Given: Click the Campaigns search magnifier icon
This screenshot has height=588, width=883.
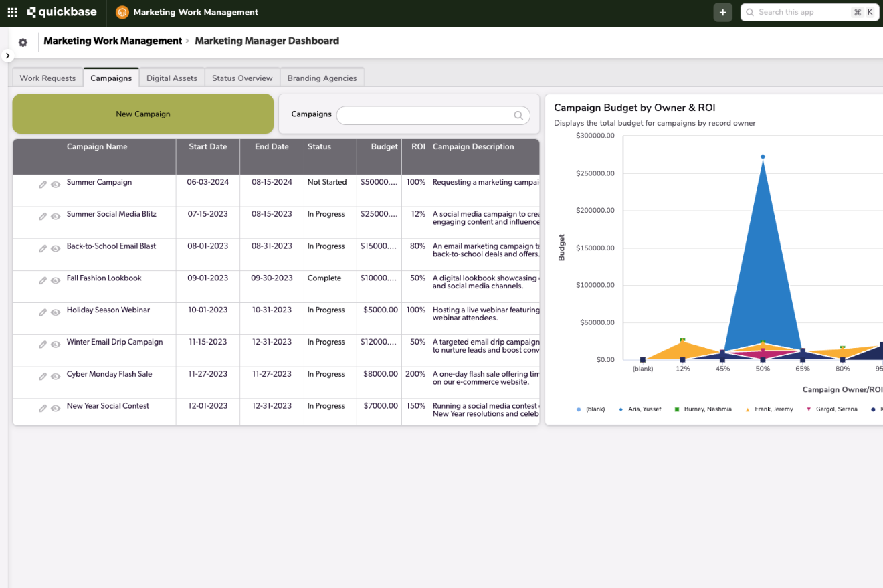Looking at the screenshot, I should pyautogui.click(x=518, y=115).
